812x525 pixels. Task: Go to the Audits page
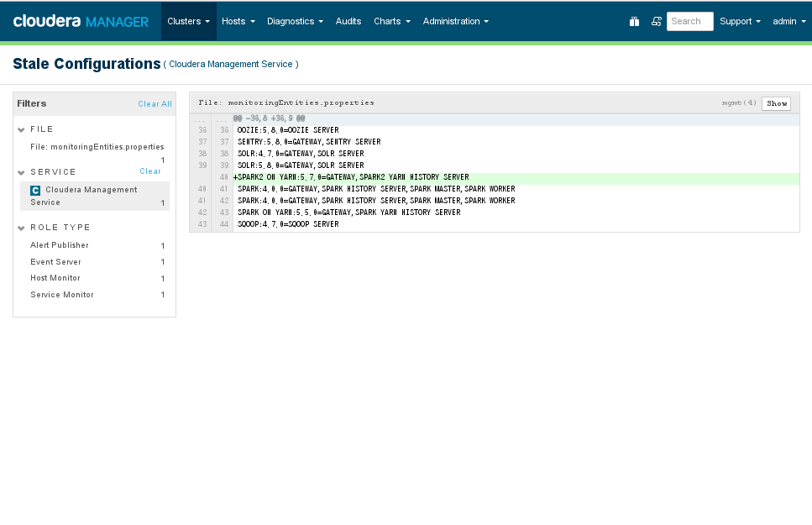(x=348, y=21)
